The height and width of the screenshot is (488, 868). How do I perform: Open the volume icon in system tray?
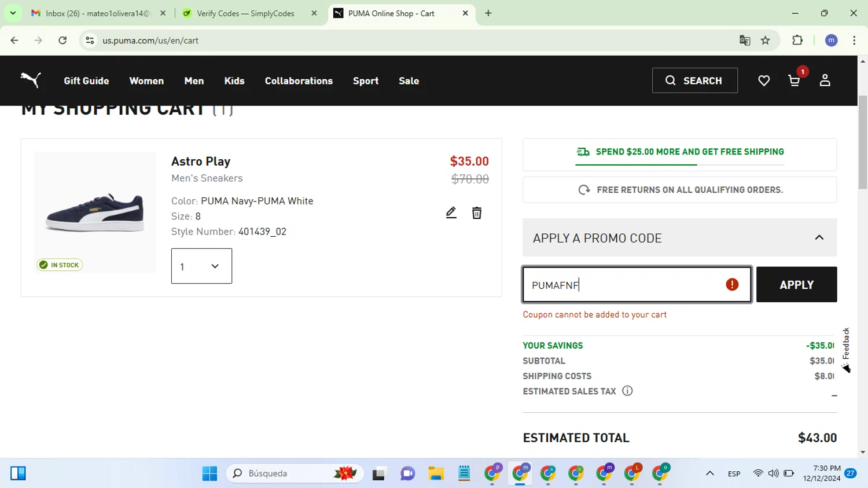[773, 474]
